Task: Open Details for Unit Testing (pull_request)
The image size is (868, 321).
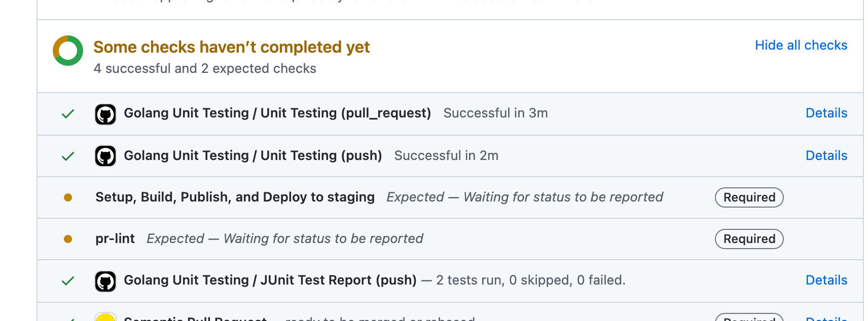Action: coord(826,113)
